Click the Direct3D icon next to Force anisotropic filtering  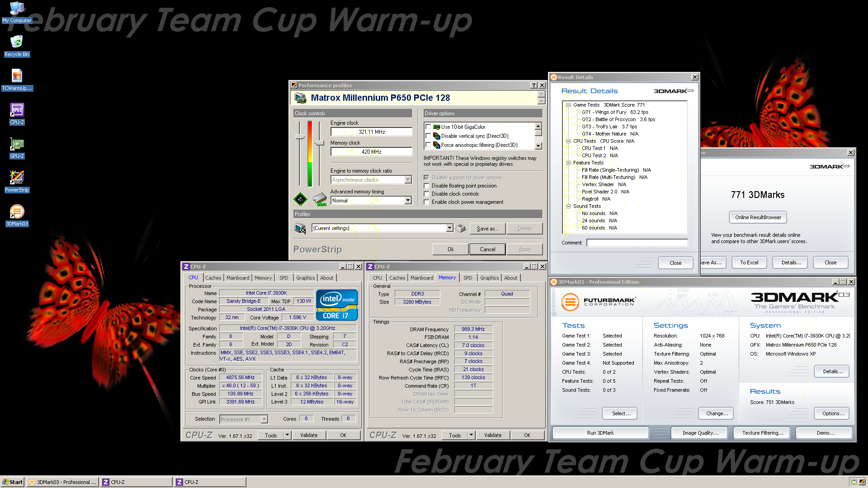437,145
